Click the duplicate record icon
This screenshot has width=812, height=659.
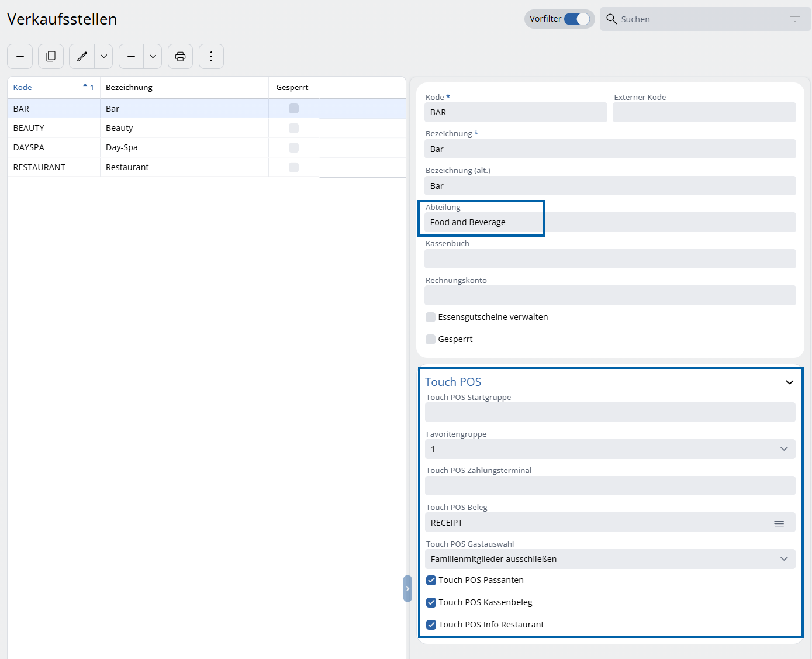click(51, 57)
